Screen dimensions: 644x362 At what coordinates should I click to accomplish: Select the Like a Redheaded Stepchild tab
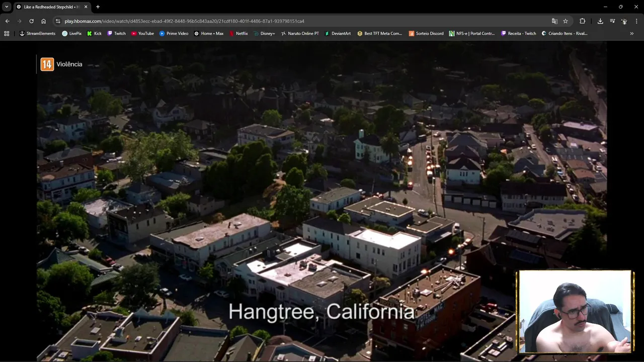tap(52, 7)
